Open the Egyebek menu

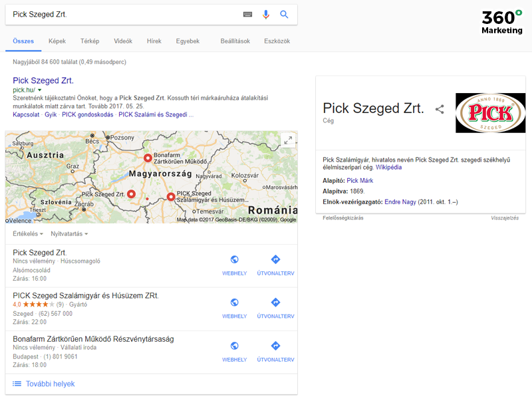tap(188, 41)
